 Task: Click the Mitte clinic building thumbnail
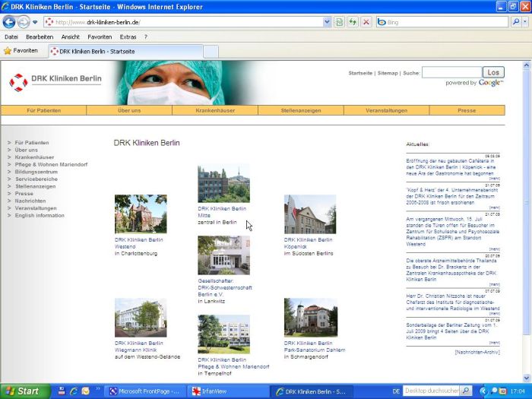pyautogui.click(x=224, y=183)
